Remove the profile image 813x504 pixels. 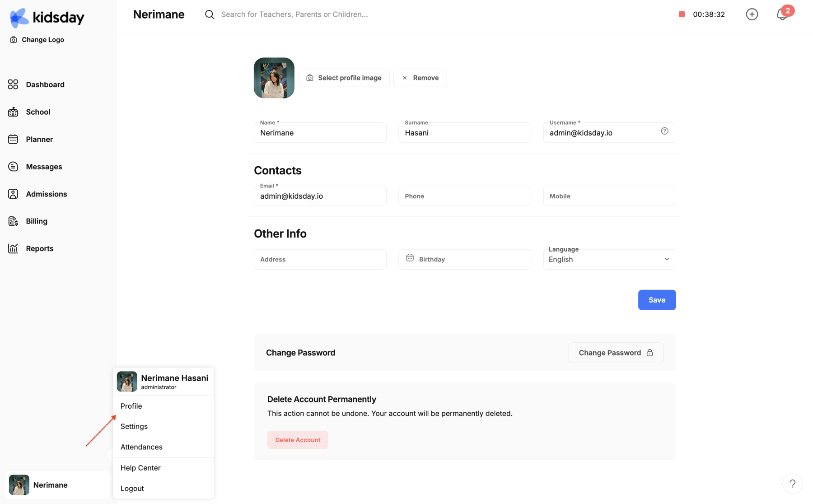tap(420, 78)
